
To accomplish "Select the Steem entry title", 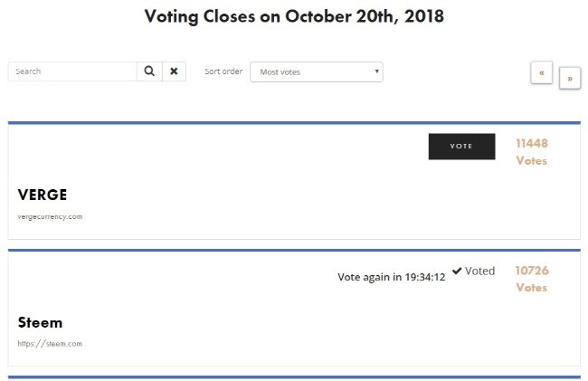I will (40, 322).
